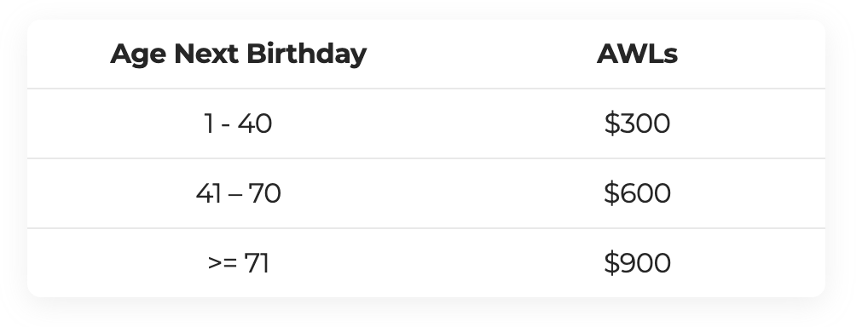Click the number 70 in second age range
Viewport: 868px width, 327px height.
pos(264,193)
